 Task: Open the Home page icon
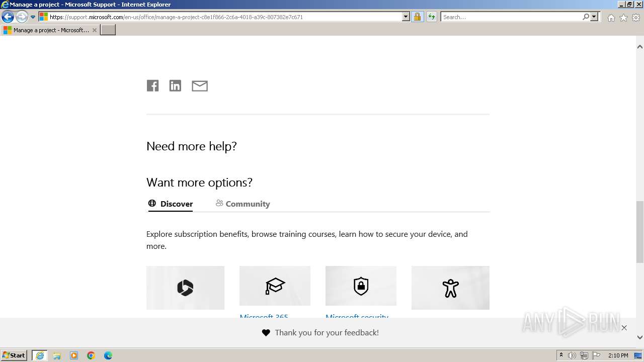coord(611,18)
